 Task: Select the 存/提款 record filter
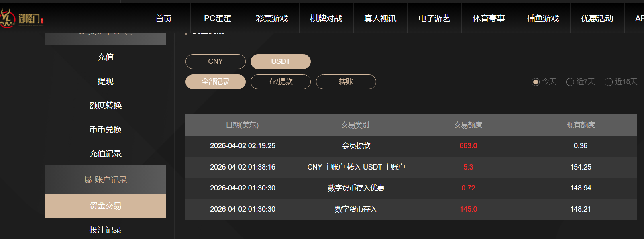tap(280, 82)
